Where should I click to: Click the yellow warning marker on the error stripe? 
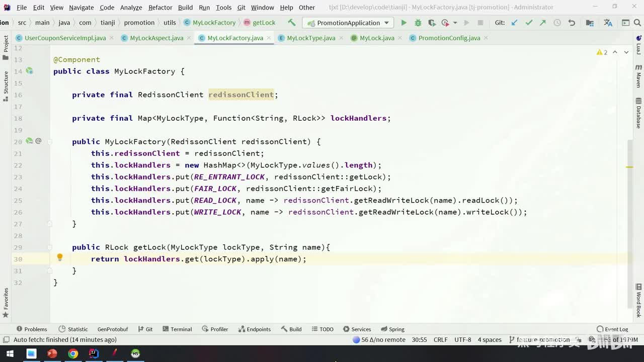[x=629, y=167]
